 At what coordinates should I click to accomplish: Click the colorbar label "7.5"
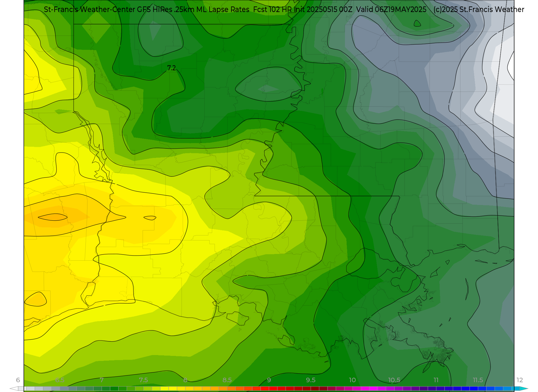click(143, 380)
